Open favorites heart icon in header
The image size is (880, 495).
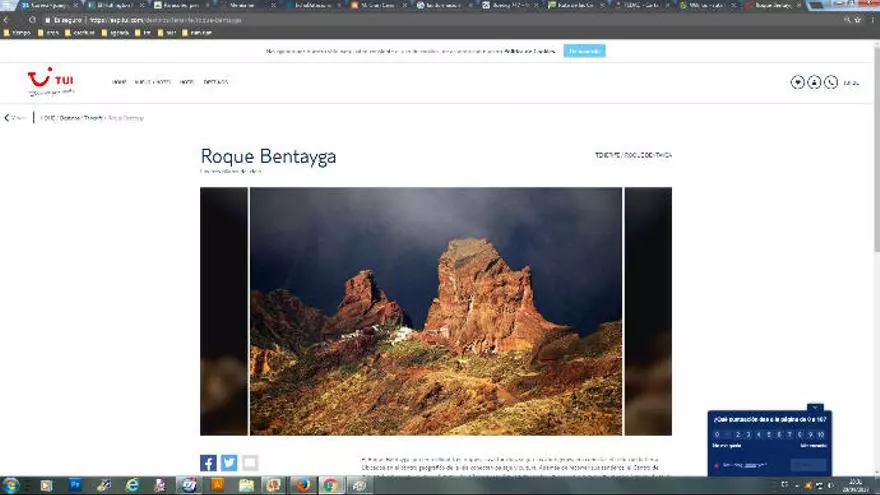click(x=797, y=82)
